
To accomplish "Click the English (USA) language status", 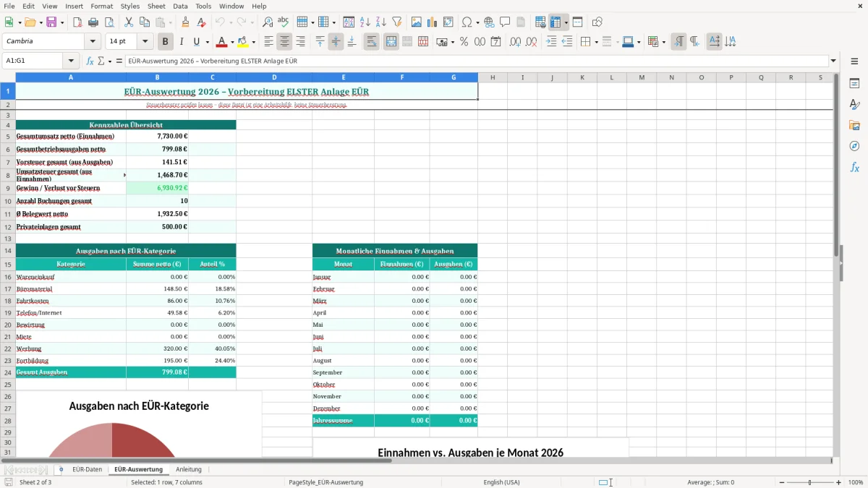I will click(501, 482).
